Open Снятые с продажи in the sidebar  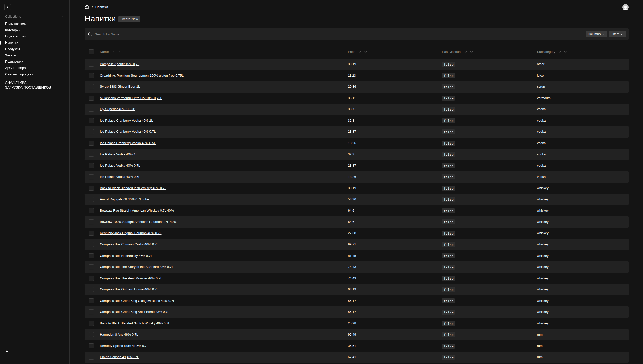click(19, 74)
